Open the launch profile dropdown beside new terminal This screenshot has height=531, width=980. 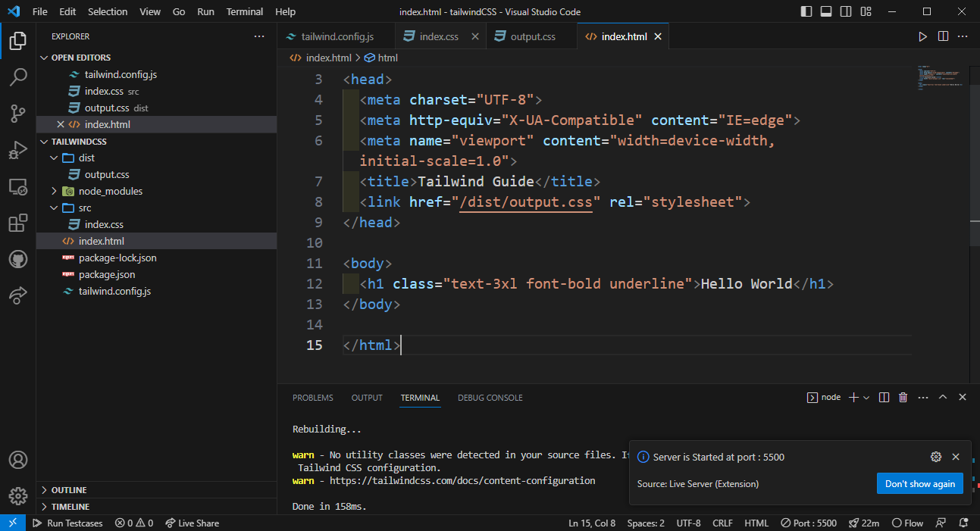[x=866, y=398]
